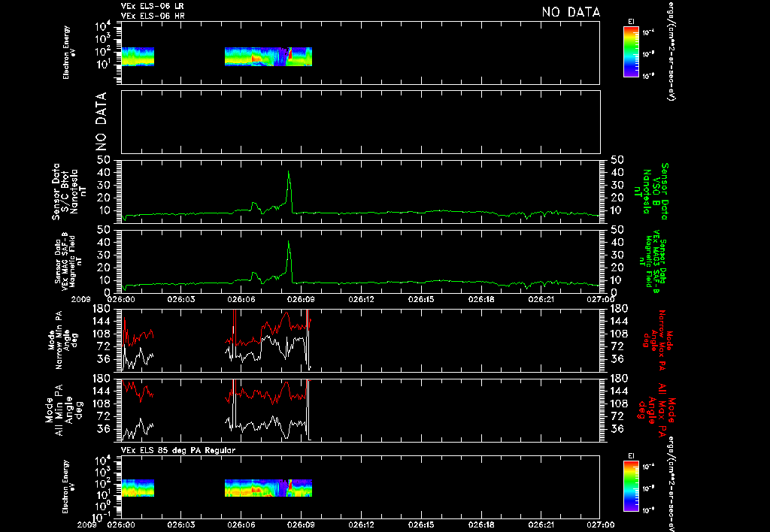770x532 pixels.
Task: Click the "026:12" tick under the MAG SAF-B panel
Action: click(x=361, y=299)
